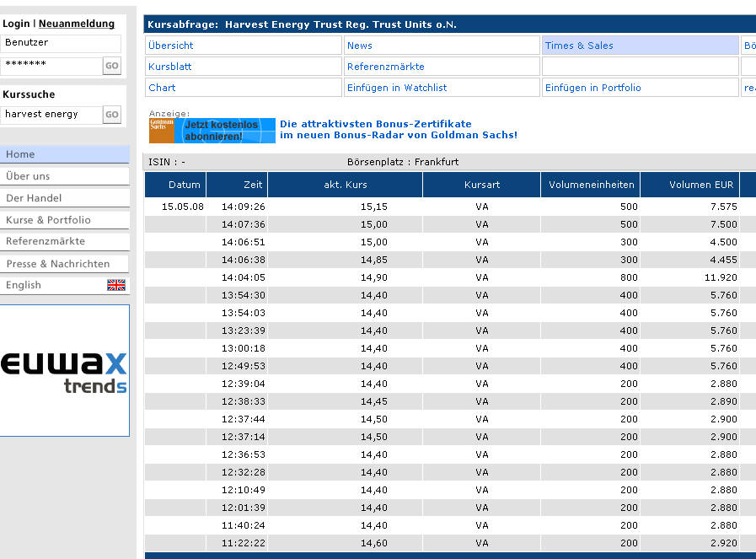Click the ISIN label text
Screen dimensions: 756x559
pos(166,162)
